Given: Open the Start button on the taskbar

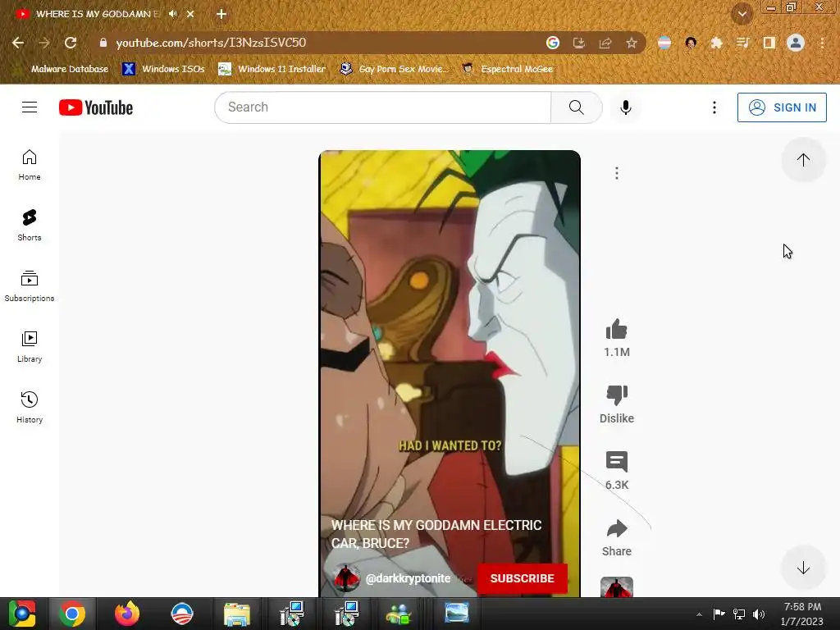Looking at the screenshot, I should click(x=22, y=614).
